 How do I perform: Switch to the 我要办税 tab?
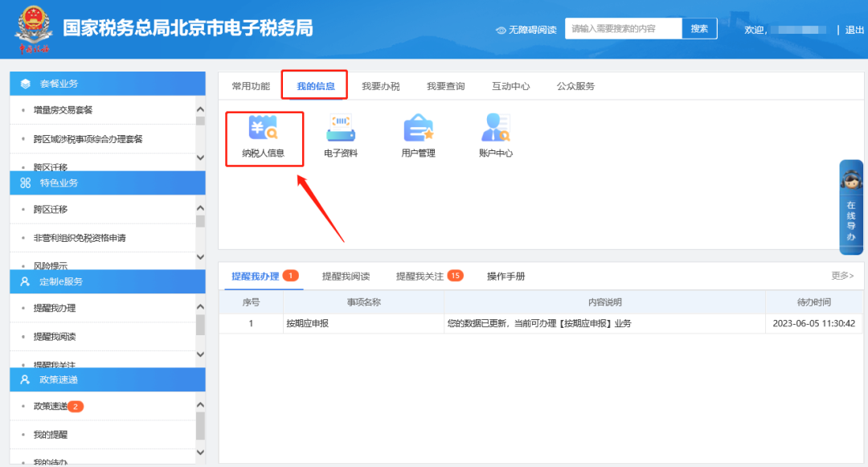380,86
